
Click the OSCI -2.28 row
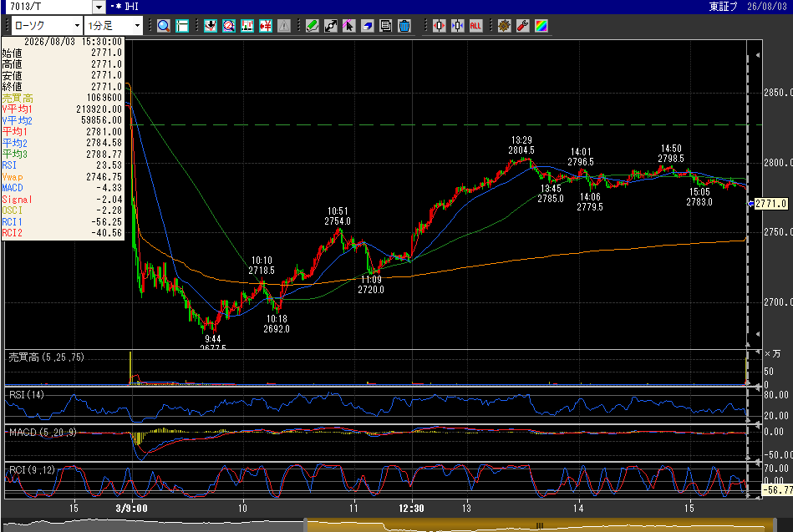pos(62,210)
